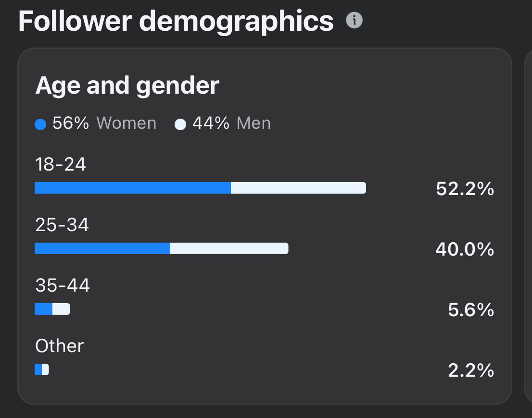Click the Age and gender card heading
The image size is (532, 418).
(127, 86)
